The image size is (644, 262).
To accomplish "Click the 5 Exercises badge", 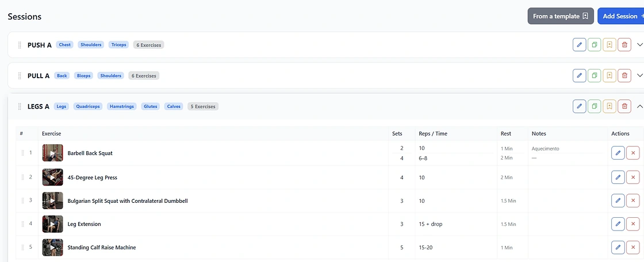I will [203, 106].
